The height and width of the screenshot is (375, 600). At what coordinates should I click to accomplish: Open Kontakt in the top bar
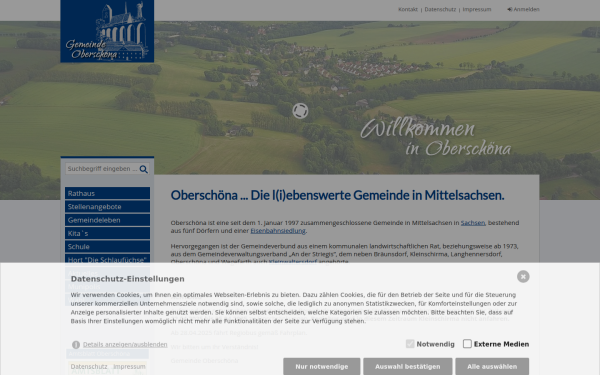click(408, 9)
